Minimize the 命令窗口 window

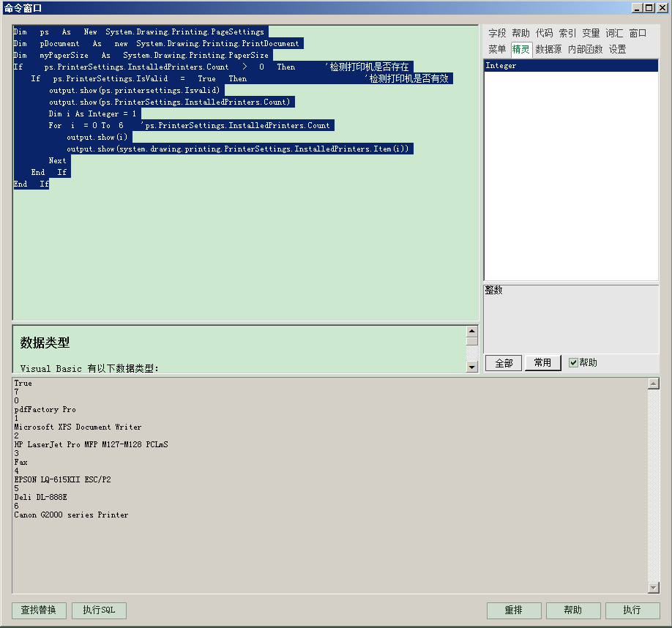click(x=638, y=8)
